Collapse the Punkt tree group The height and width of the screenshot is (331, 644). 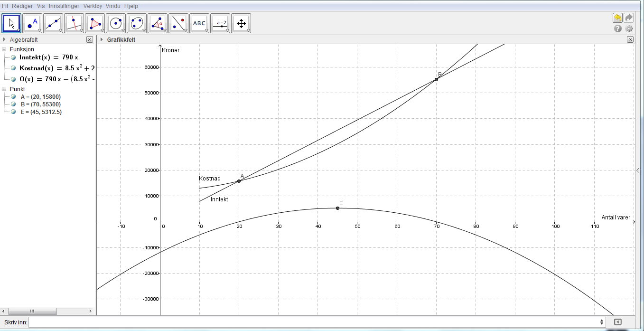(x=4, y=89)
